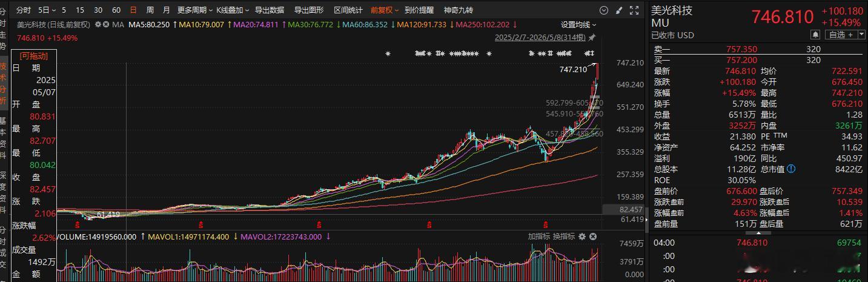Click MA60:86.352 indicator value
The image size is (868, 282).
365,24
